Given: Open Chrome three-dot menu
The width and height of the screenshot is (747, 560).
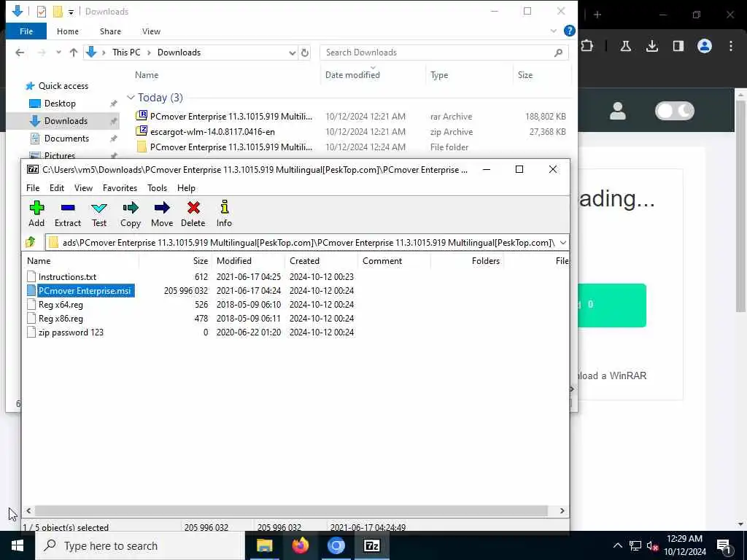Looking at the screenshot, I should pos(731,46).
